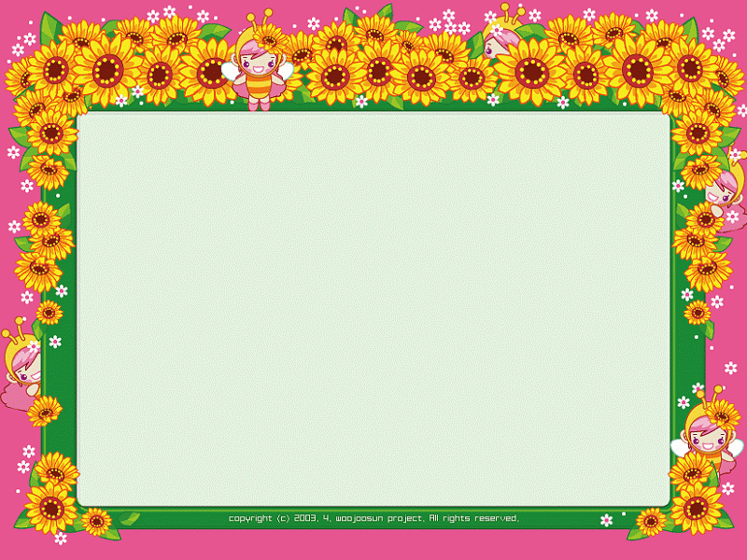The width and height of the screenshot is (747, 560).
Task: Select the small sunflower beside the bottom-left leaf
Action: [97, 522]
